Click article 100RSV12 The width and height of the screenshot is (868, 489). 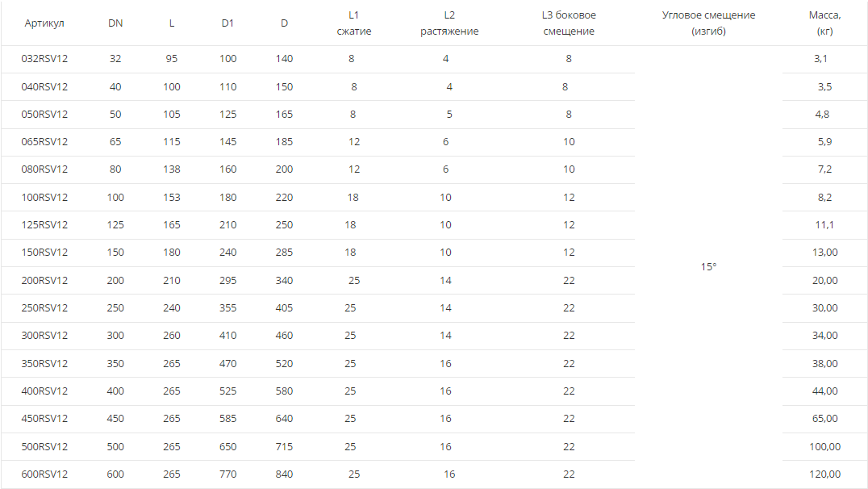tap(44, 198)
